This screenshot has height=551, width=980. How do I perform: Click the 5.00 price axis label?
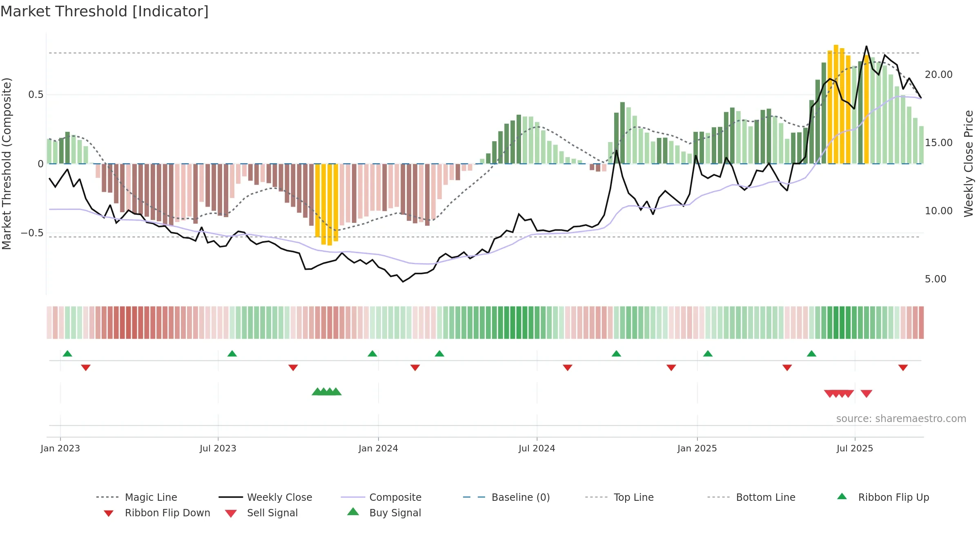(x=935, y=279)
